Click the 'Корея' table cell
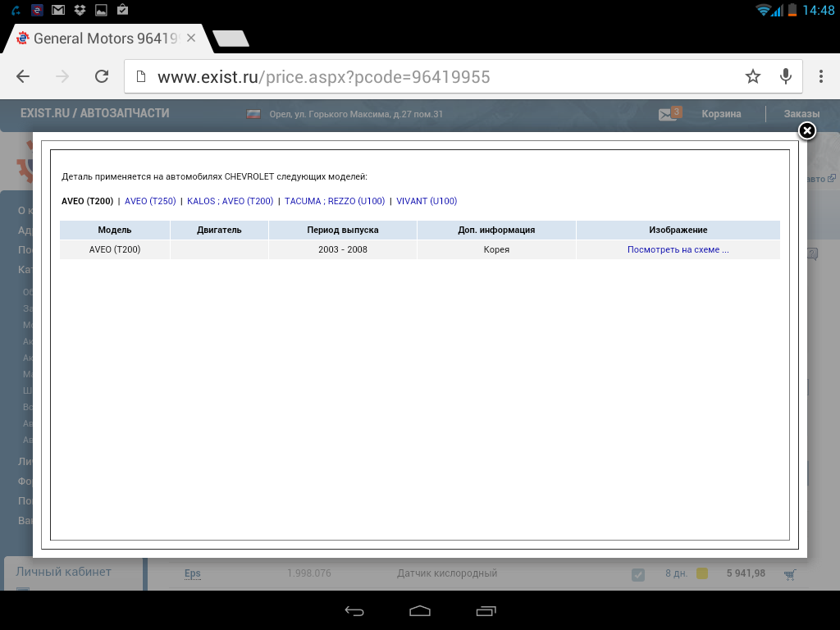The width and height of the screenshot is (840, 630). pyautogui.click(x=496, y=249)
